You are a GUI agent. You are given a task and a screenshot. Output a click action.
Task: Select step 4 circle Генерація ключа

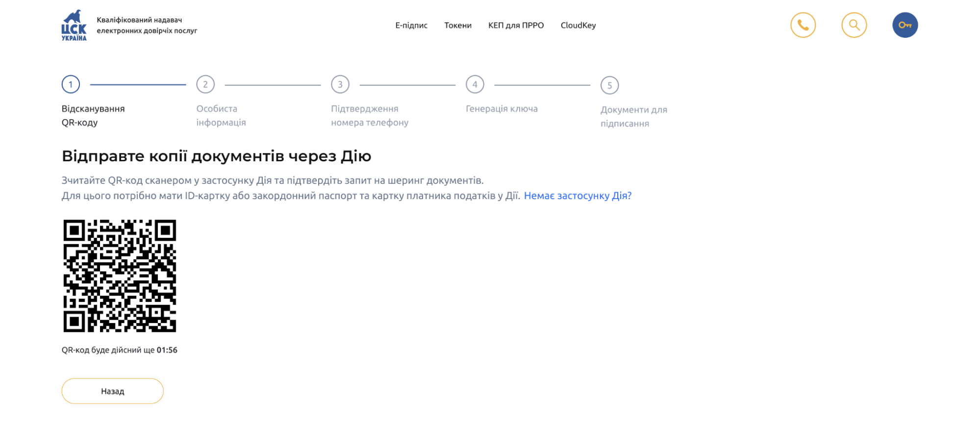475,84
